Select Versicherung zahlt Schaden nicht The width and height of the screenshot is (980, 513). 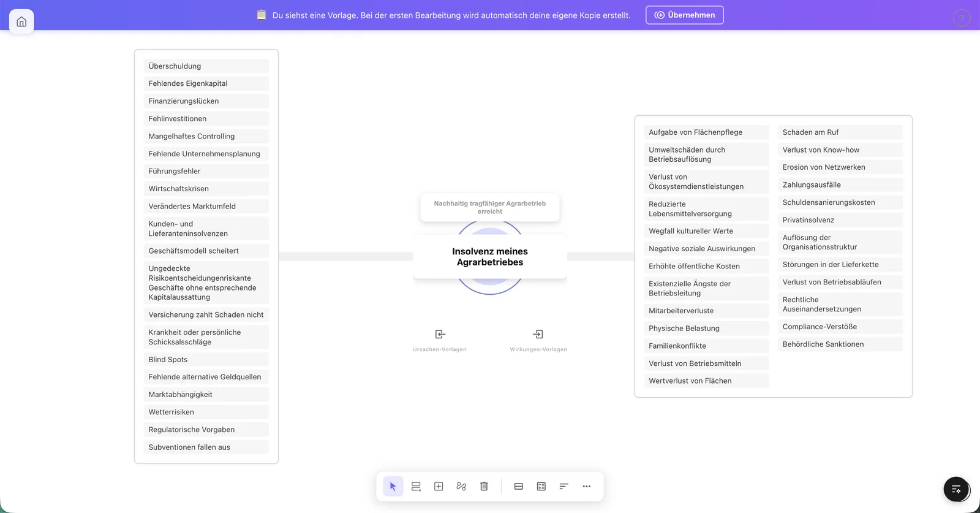(x=206, y=314)
